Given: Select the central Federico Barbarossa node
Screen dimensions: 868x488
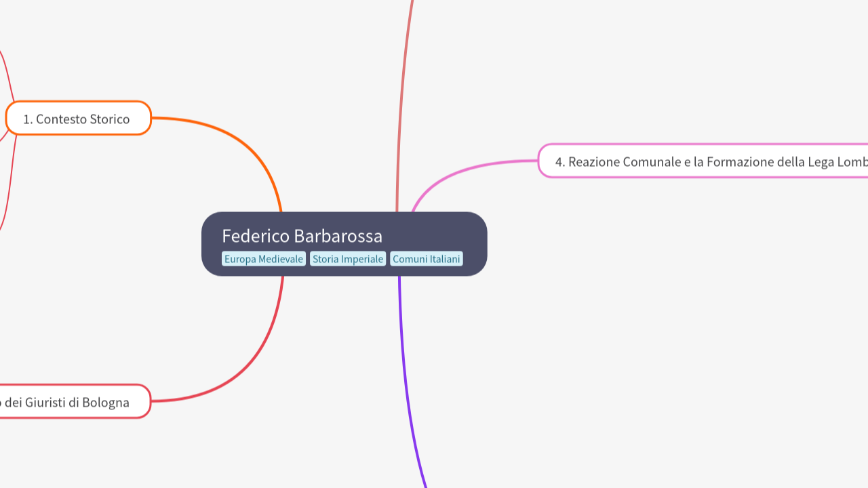Looking at the screenshot, I should coord(344,243).
